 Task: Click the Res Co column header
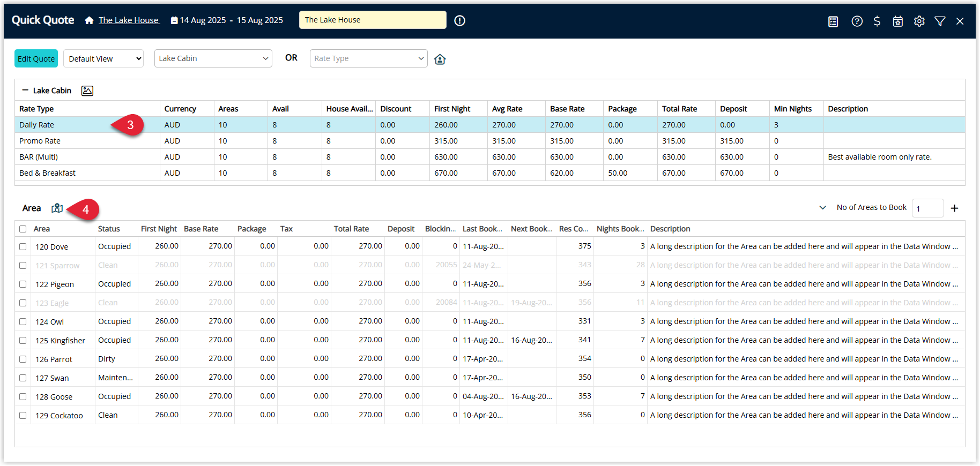[574, 229]
